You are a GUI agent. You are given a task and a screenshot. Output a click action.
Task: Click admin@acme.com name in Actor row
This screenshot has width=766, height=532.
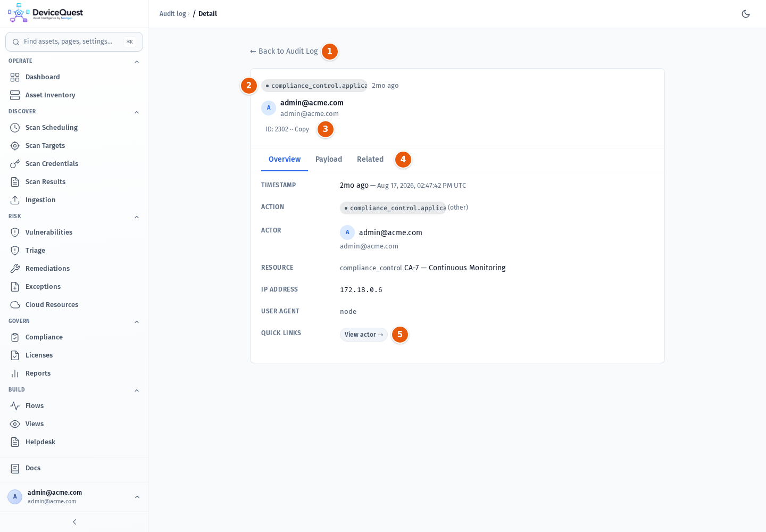click(390, 232)
